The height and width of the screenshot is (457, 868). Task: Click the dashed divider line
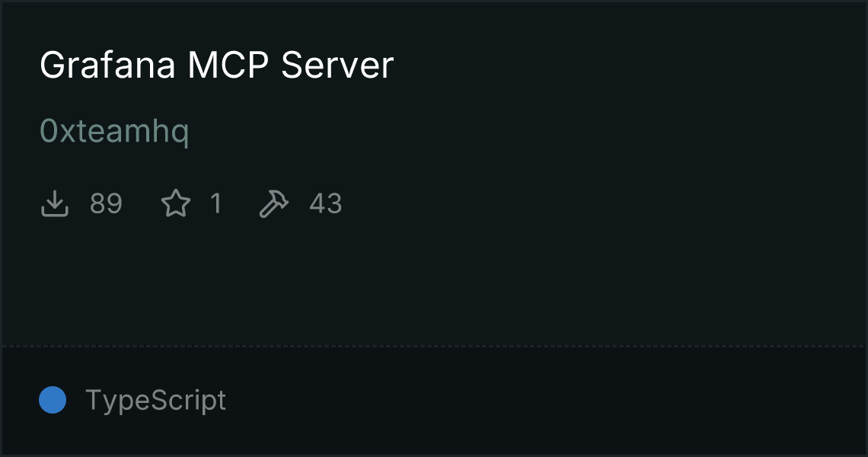433,347
